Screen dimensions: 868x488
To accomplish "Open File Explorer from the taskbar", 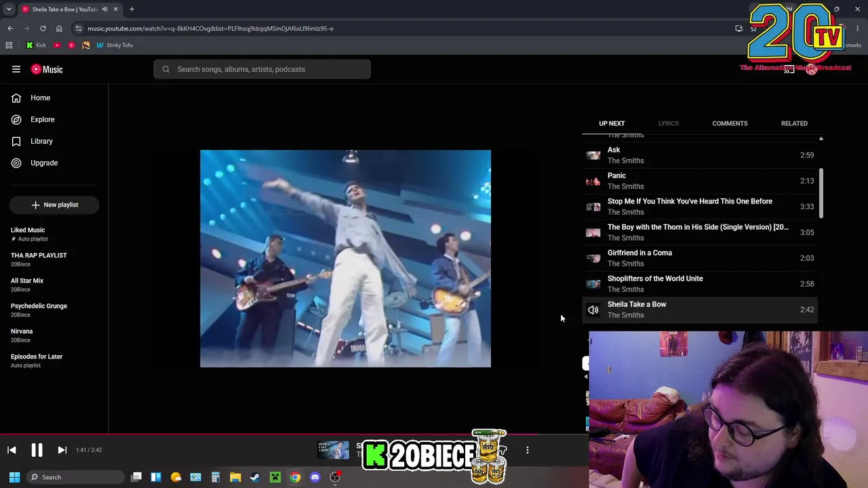I will tap(235, 477).
